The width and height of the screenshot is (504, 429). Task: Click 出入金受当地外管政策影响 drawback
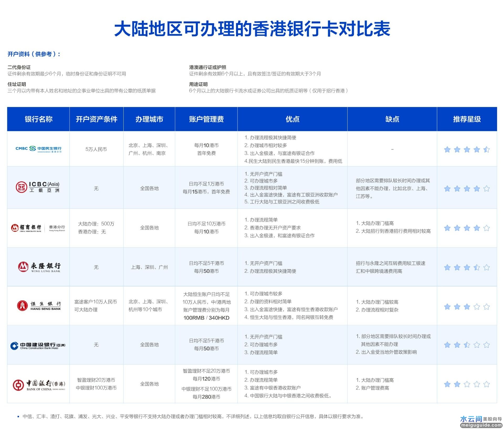pyautogui.click(x=386, y=352)
